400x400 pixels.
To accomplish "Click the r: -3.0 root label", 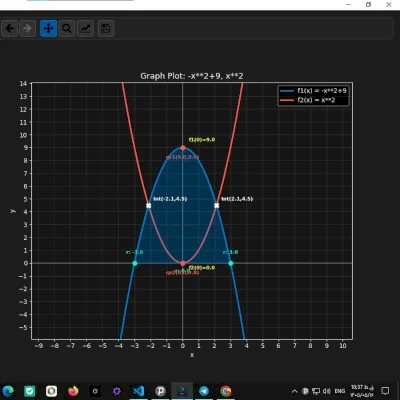I will pyautogui.click(x=135, y=252).
